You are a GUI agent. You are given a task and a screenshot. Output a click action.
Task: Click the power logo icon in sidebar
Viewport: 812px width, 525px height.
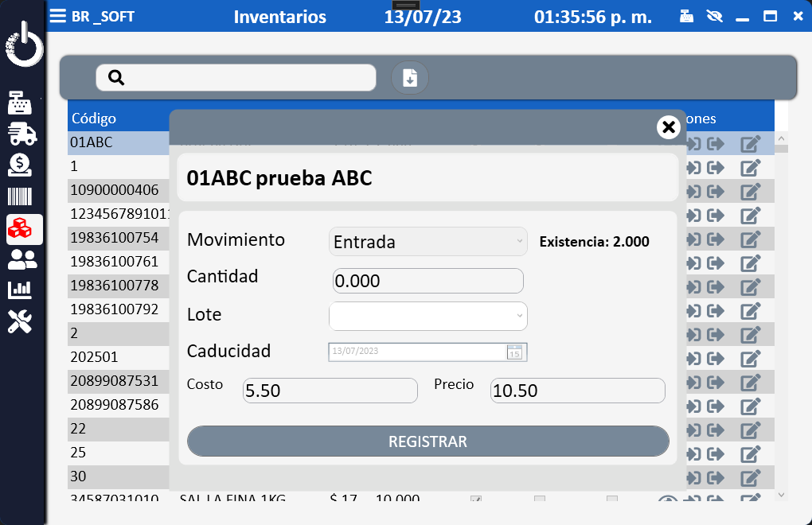pos(24,45)
